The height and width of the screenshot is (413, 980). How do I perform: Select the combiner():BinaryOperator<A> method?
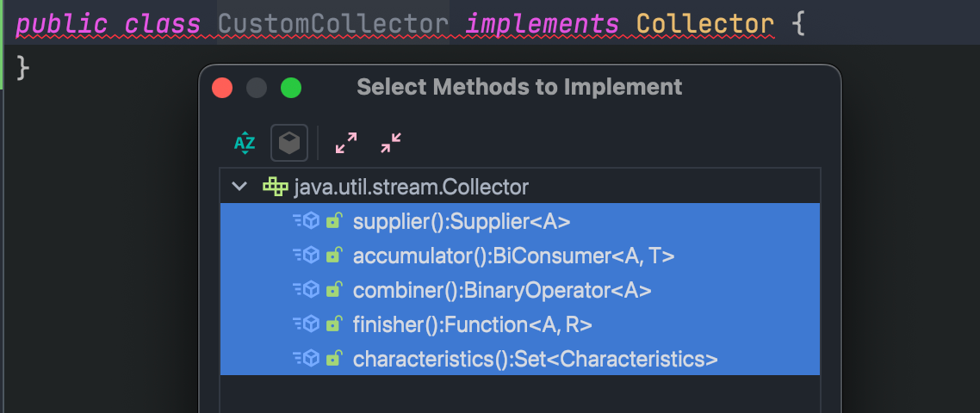(519, 290)
